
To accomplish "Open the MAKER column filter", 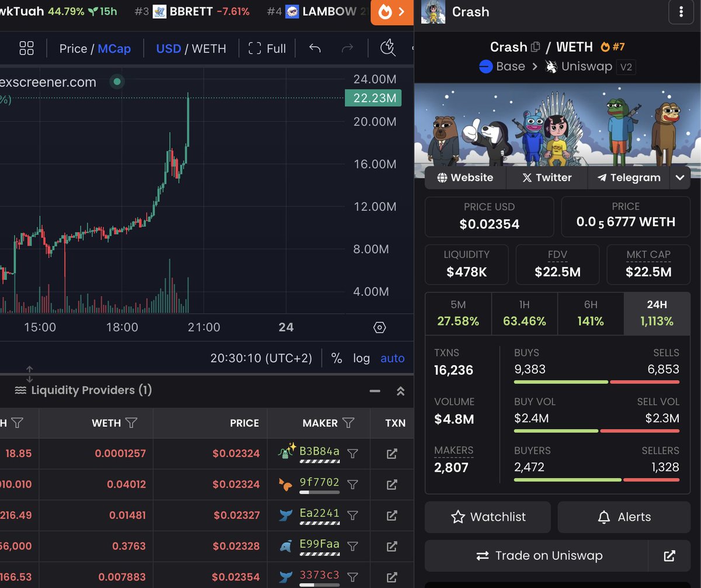I will pos(349,423).
